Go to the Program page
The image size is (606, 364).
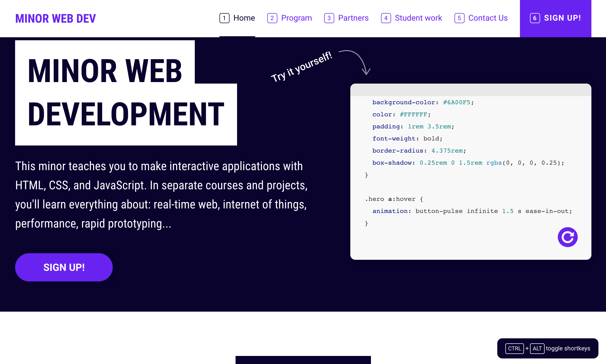[x=296, y=18]
